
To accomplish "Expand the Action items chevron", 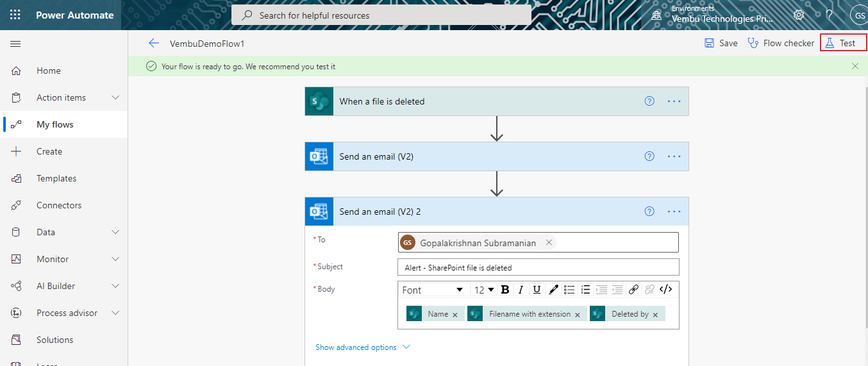I will [x=115, y=97].
